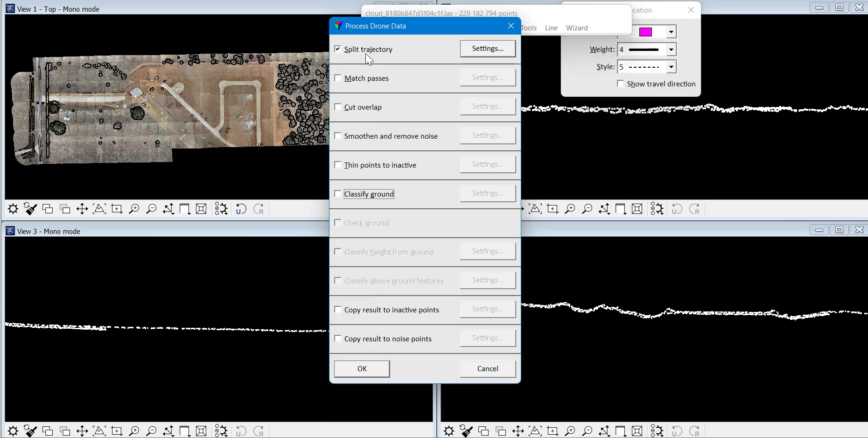Open Settings for Split trajectory

click(488, 49)
